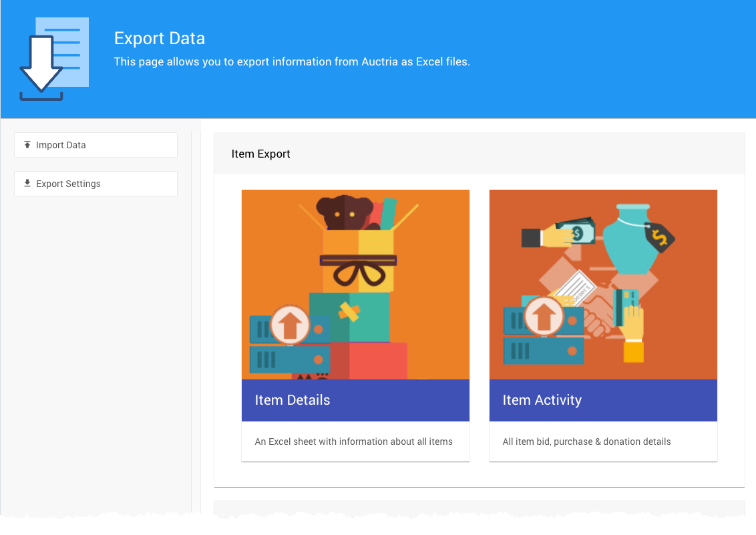Select the Item Details title bar
This screenshot has height=535, width=756.
coord(355,400)
